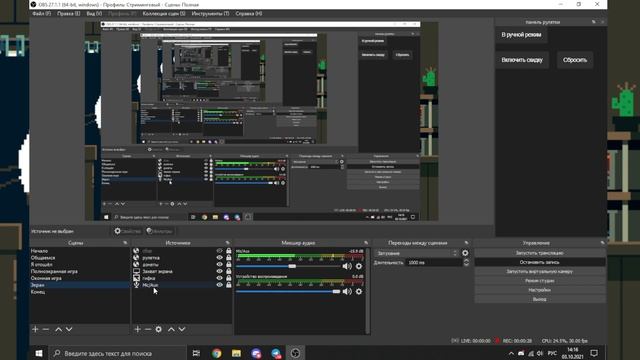Open File Explorer from the taskbar
640x360 pixels.
coord(236,353)
